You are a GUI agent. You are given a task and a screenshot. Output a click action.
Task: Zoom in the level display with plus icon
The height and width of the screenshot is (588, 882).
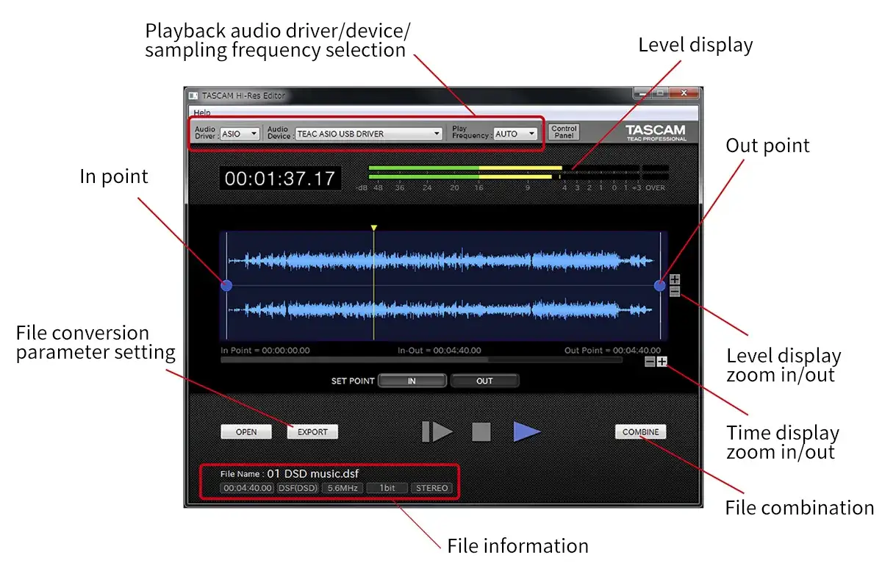pyautogui.click(x=674, y=280)
